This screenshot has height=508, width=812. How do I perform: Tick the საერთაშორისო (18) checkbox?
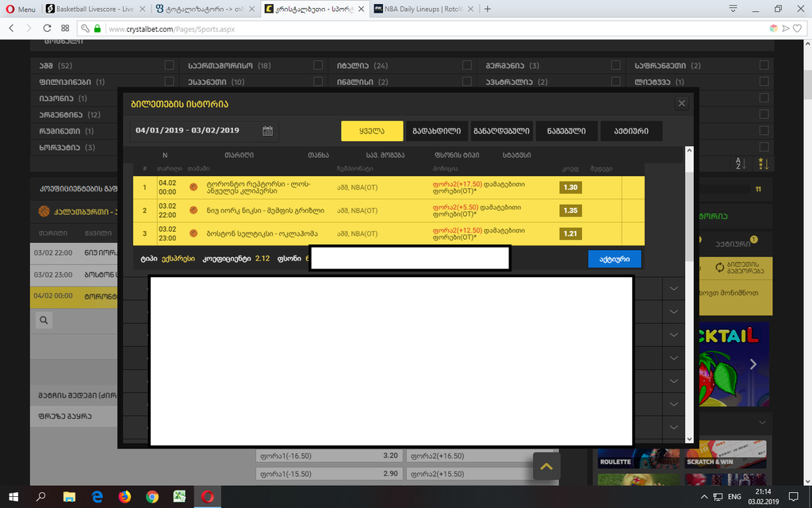(x=318, y=65)
